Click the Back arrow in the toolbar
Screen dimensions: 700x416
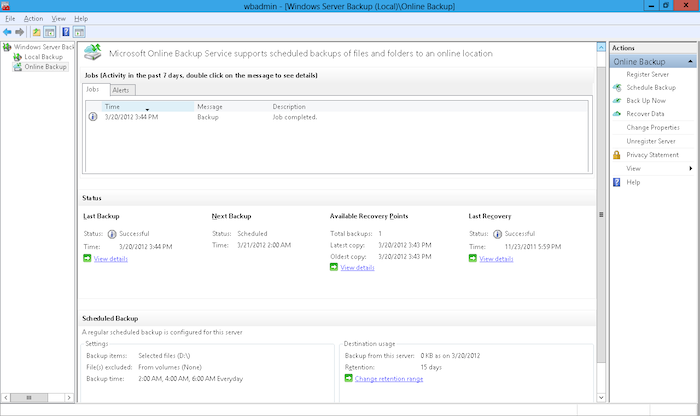[8, 31]
